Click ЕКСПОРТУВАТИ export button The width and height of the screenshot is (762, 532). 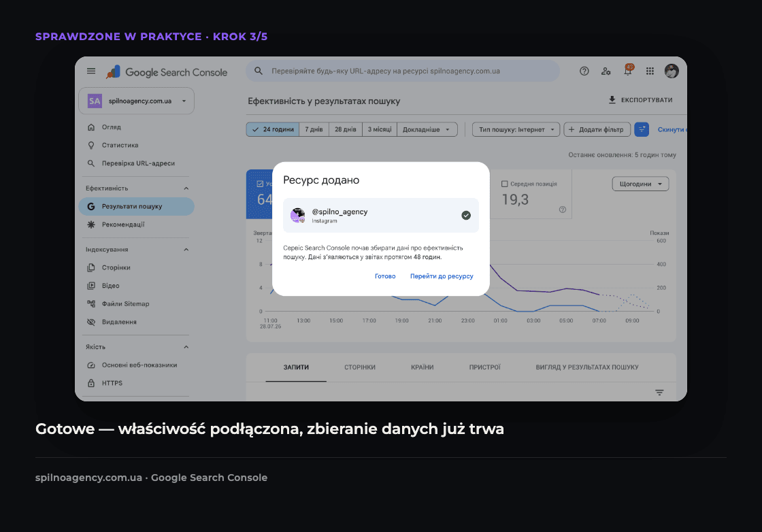640,100
